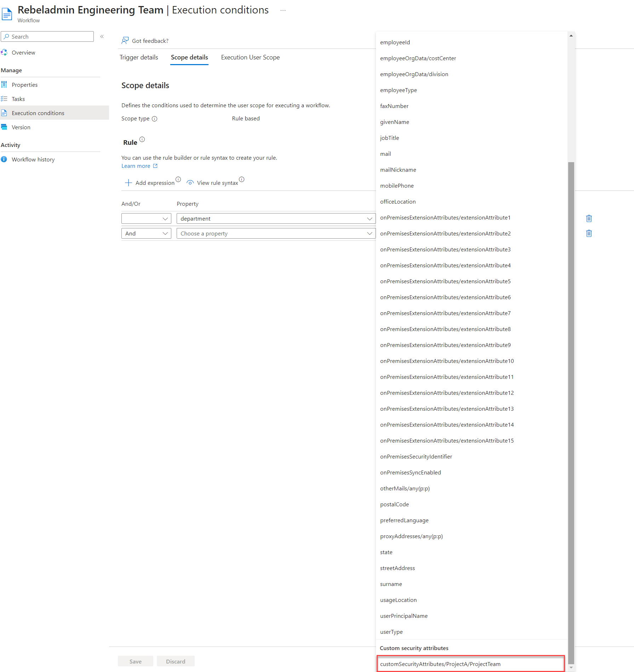634x672 pixels.
Task: Open Version in sidebar
Action: coord(21,127)
